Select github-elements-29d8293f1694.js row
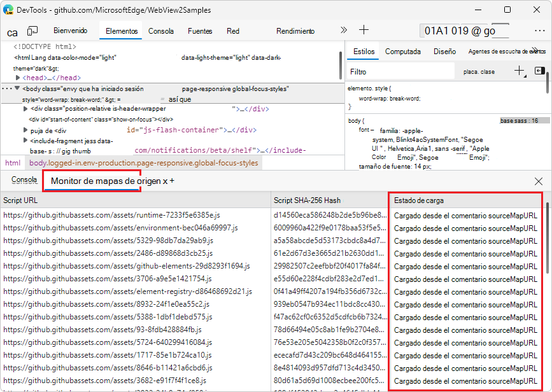Screen dimensions: 552x392 (x=127, y=265)
